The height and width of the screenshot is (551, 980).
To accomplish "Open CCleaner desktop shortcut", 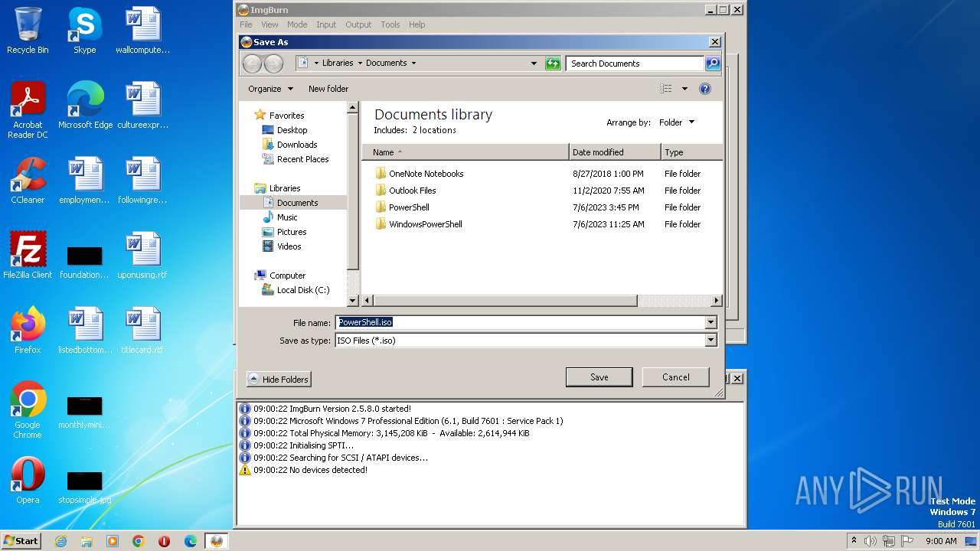I will point(28,181).
